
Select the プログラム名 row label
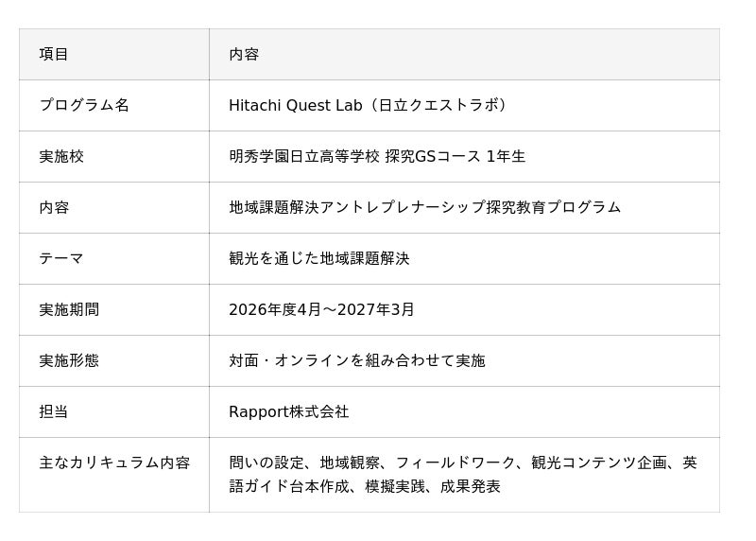pos(84,105)
